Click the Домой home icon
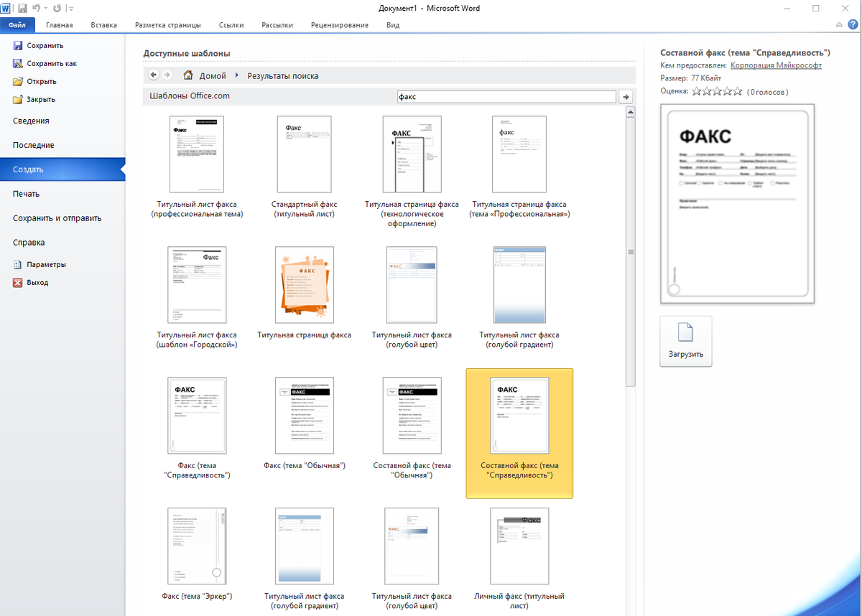Viewport: 862px width, 616px height. click(x=188, y=75)
